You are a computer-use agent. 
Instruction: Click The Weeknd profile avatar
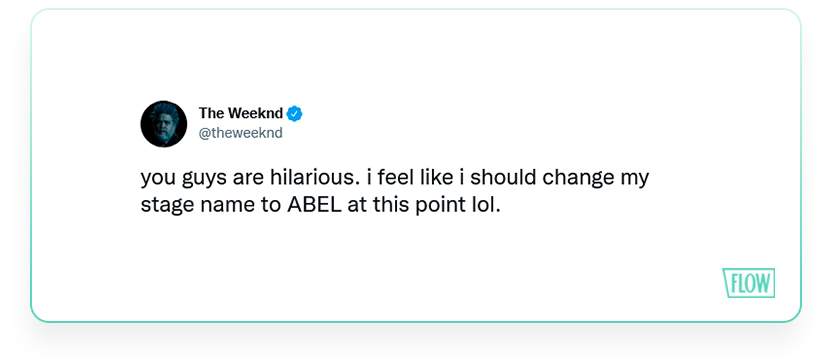[x=164, y=124]
